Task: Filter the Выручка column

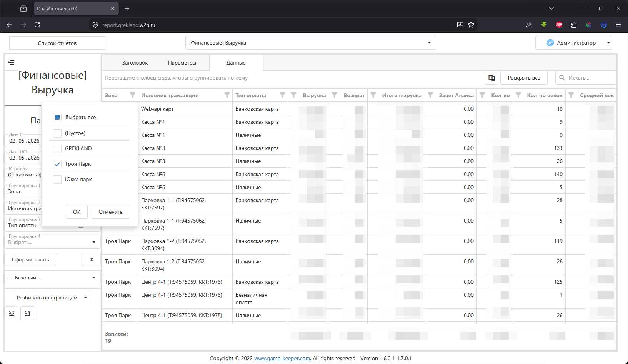Action: [x=293, y=95]
